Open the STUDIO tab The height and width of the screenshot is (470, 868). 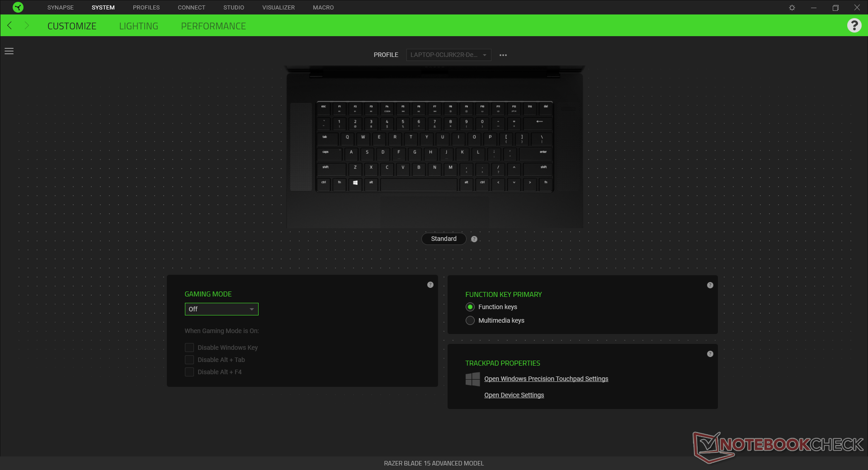pos(234,8)
